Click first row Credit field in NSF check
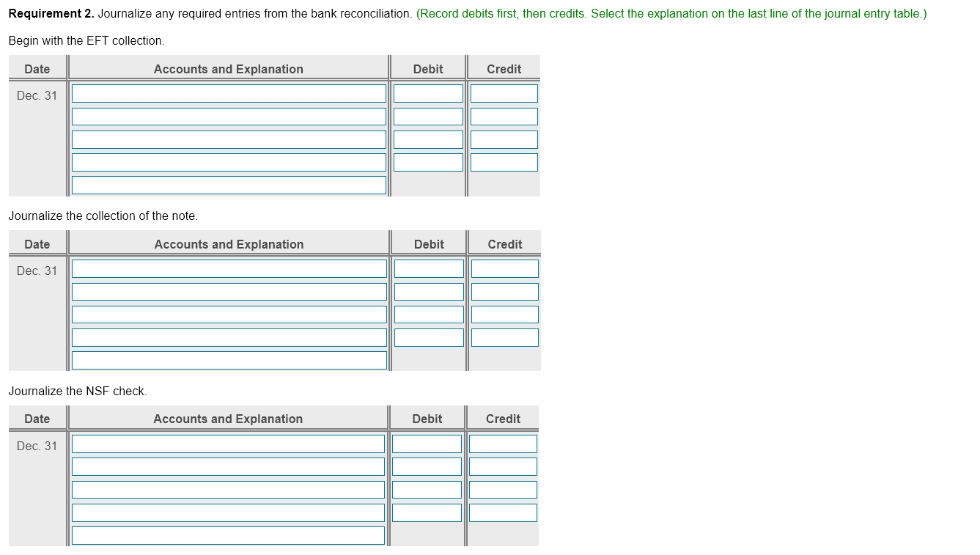This screenshot has width=980, height=555. click(503, 444)
